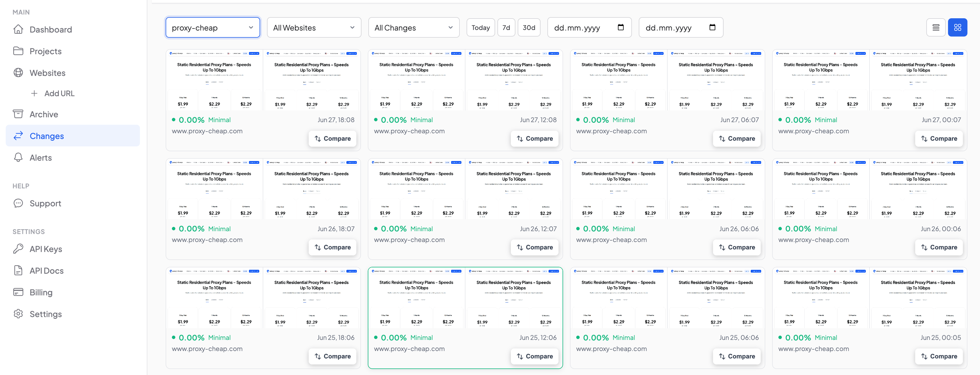
Task: Open API Keys in sidebar
Action: pyautogui.click(x=73, y=249)
